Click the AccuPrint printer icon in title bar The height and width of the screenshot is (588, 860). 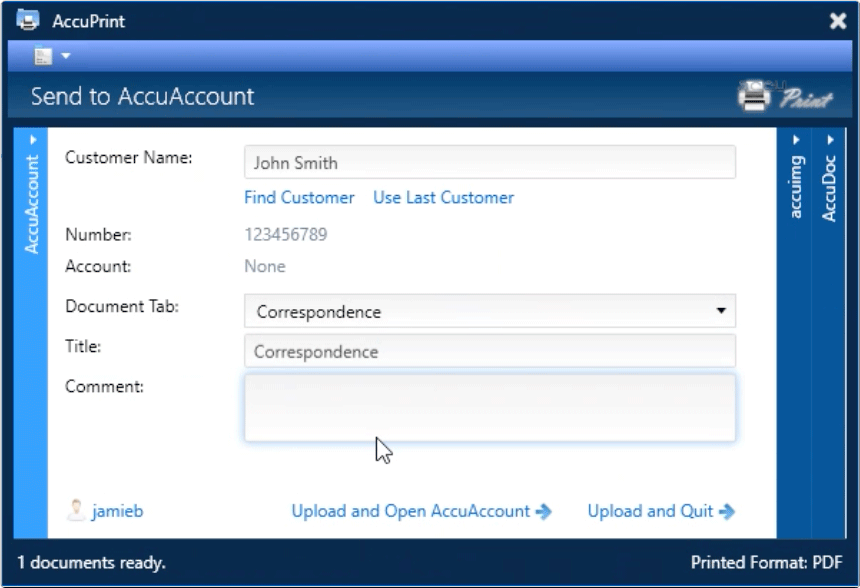coord(27,21)
